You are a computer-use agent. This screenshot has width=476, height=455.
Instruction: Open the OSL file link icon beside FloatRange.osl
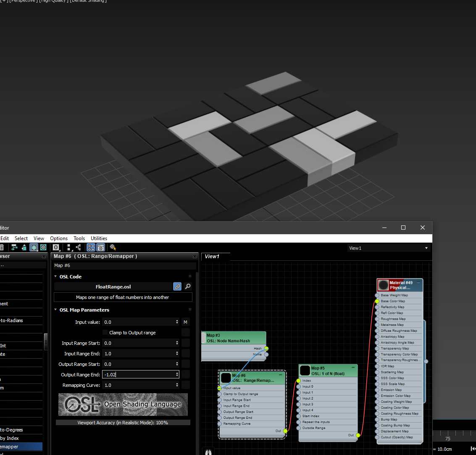pos(177,286)
